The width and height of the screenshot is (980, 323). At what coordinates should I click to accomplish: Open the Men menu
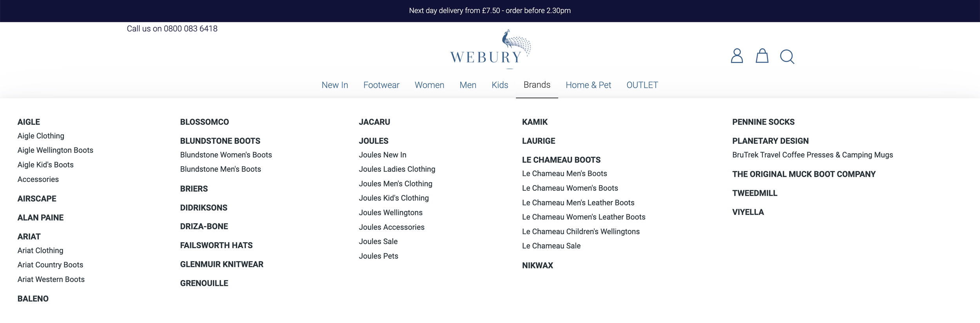tap(468, 85)
